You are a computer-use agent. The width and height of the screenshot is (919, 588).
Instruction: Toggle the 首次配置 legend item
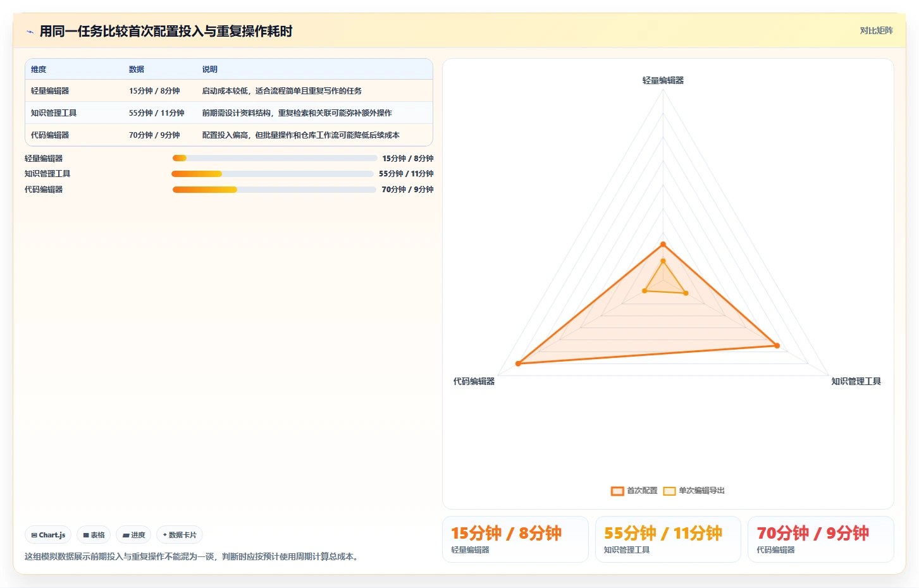(x=634, y=491)
